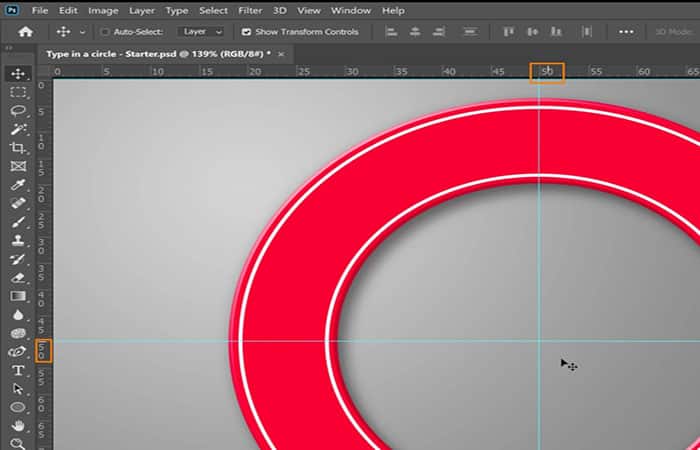
Task: Open the Auto-Select Layer dropdown
Action: pos(200,32)
